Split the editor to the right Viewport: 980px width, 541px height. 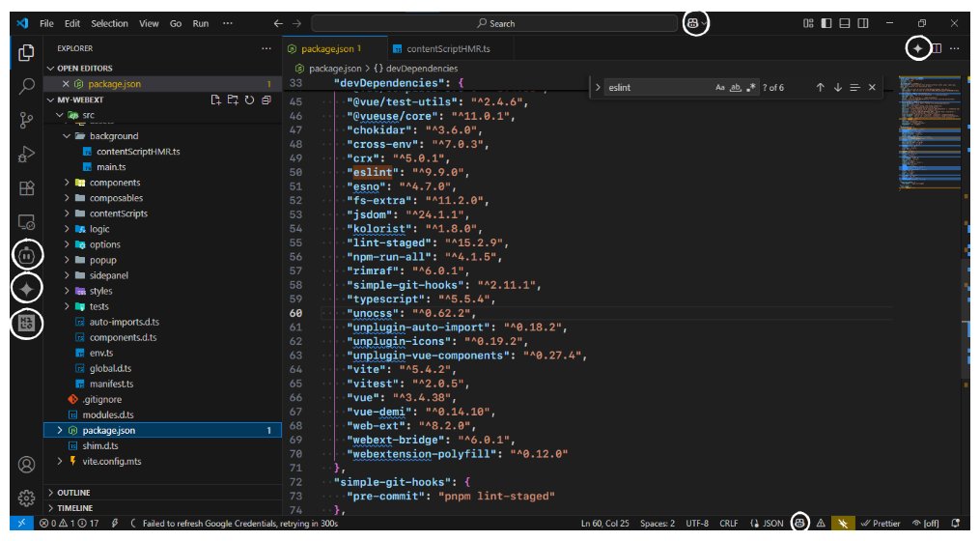(937, 48)
